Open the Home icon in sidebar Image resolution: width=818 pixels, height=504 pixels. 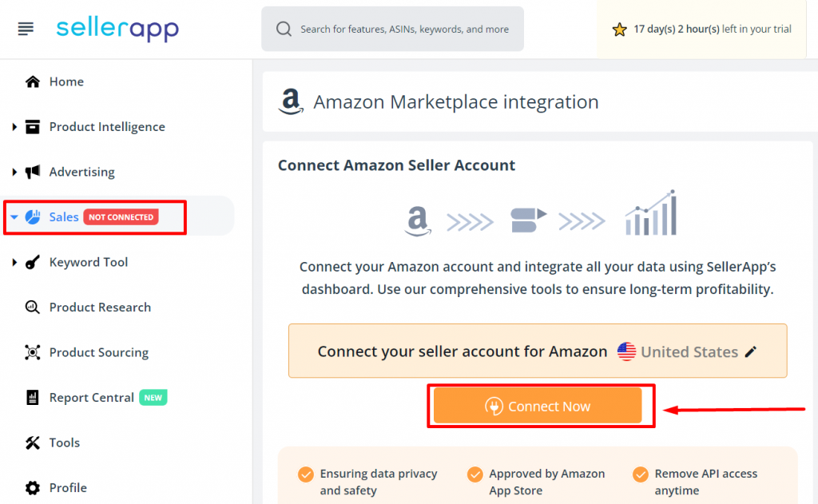click(x=31, y=81)
